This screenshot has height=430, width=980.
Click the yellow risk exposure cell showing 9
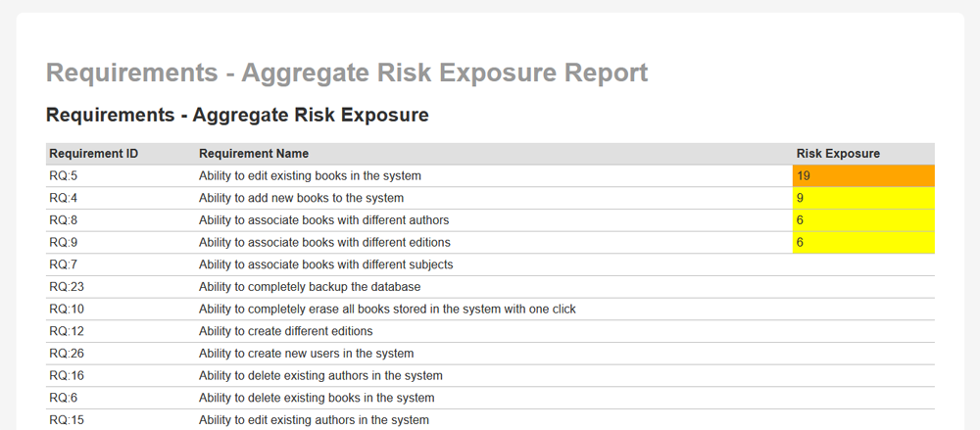[x=862, y=198]
